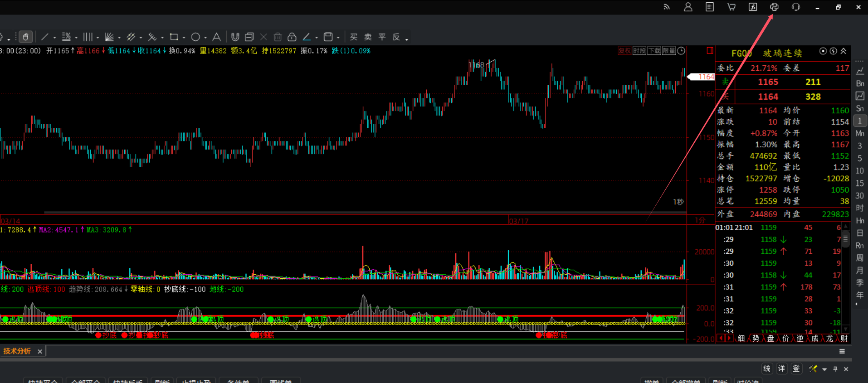This screenshot has width=868, height=383.
Task: Open the rectangle shape dropdown arrow
Action: pos(184,38)
